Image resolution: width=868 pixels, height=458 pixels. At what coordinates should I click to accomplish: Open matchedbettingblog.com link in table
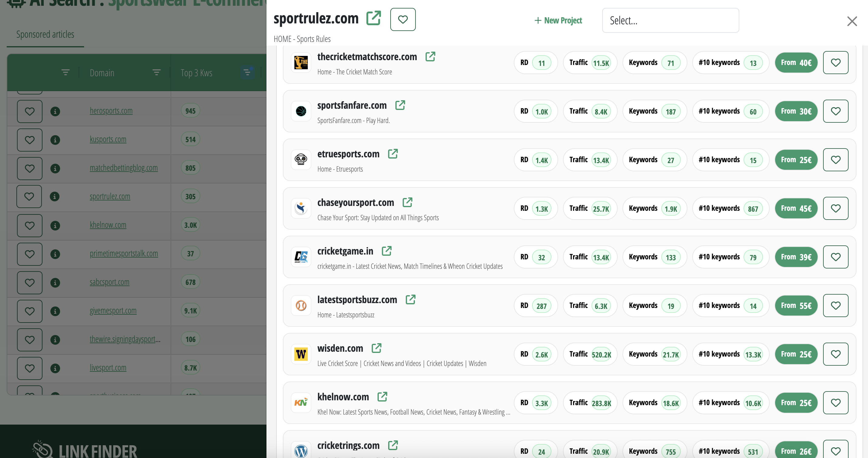124,168
